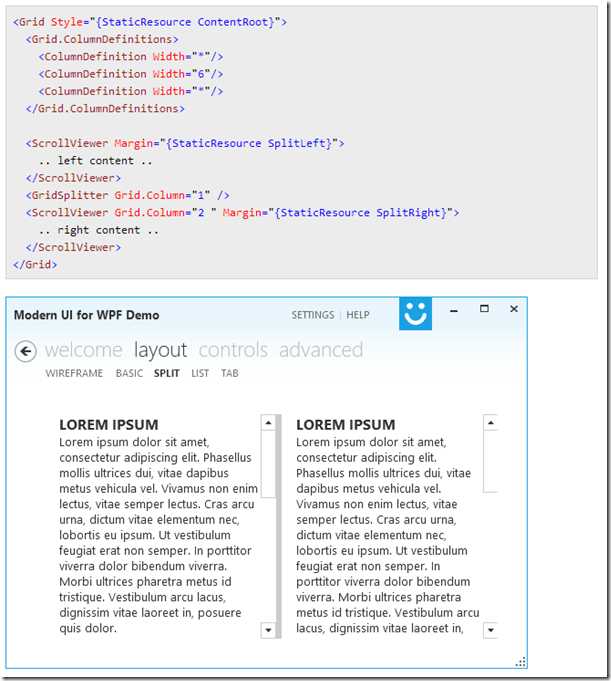Image resolution: width=611 pixels, height=681 pixels.
Task: Click right pane scrollbar up arrow
Action: pyautogui.click(x=491, y=423)
